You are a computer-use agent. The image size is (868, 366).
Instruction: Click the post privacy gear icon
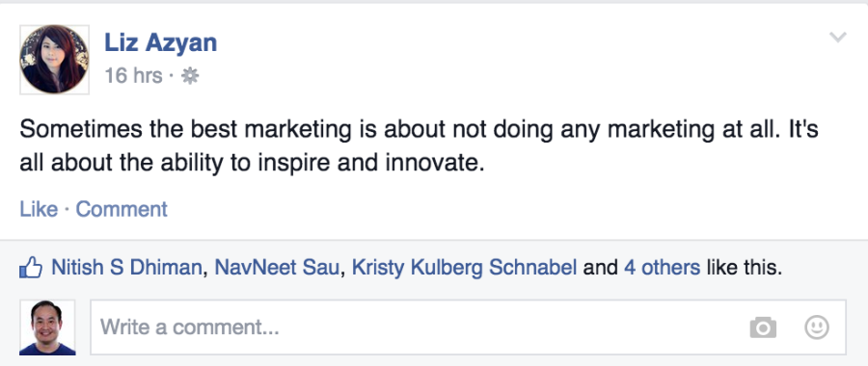tap(190, 76)
